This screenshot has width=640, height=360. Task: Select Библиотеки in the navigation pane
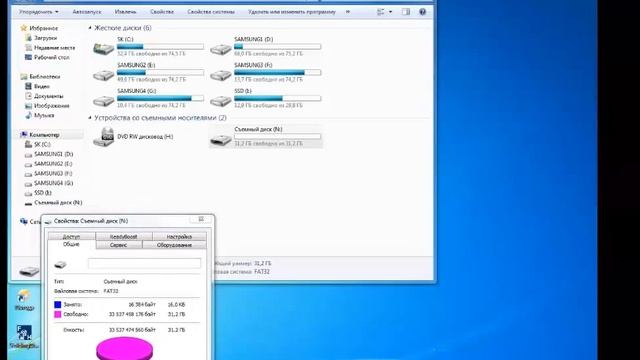44,77
